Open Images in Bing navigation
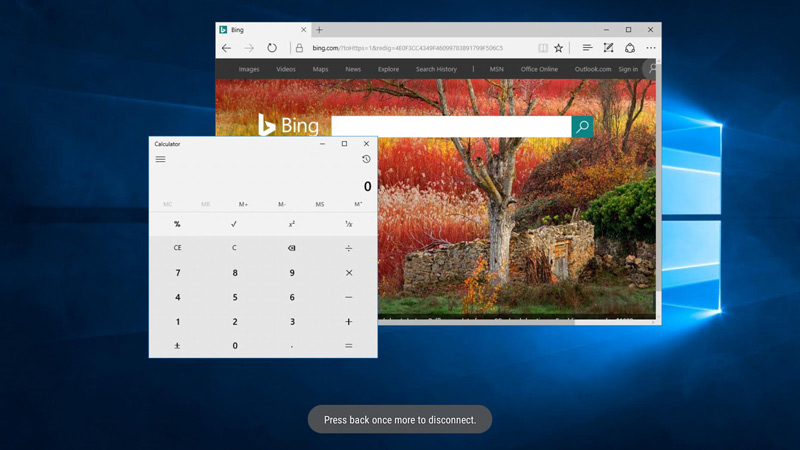 (249, 69)
